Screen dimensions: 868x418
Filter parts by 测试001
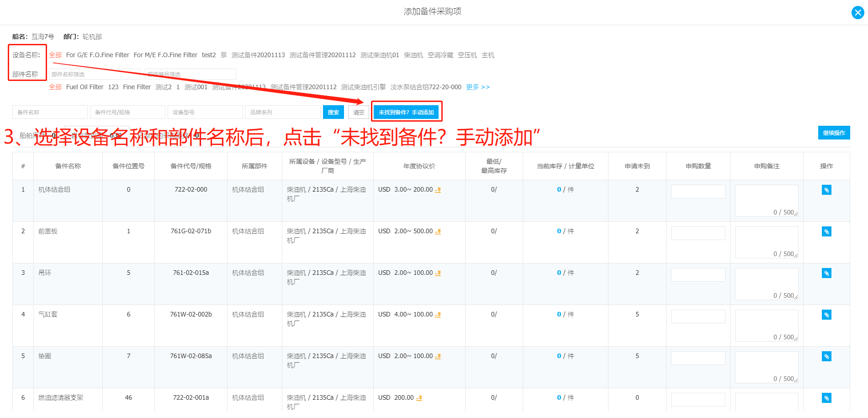point(196,87)
